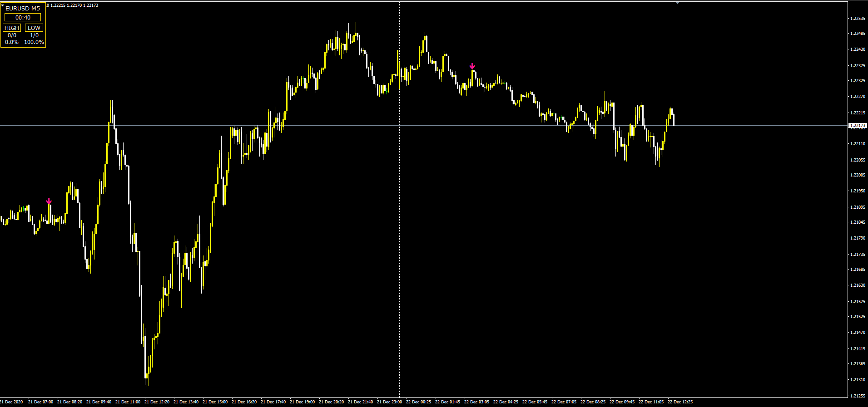Click the 00:40 countdown timer box
The height and width of the screenshot is (407, 868).
coord(23,17)
